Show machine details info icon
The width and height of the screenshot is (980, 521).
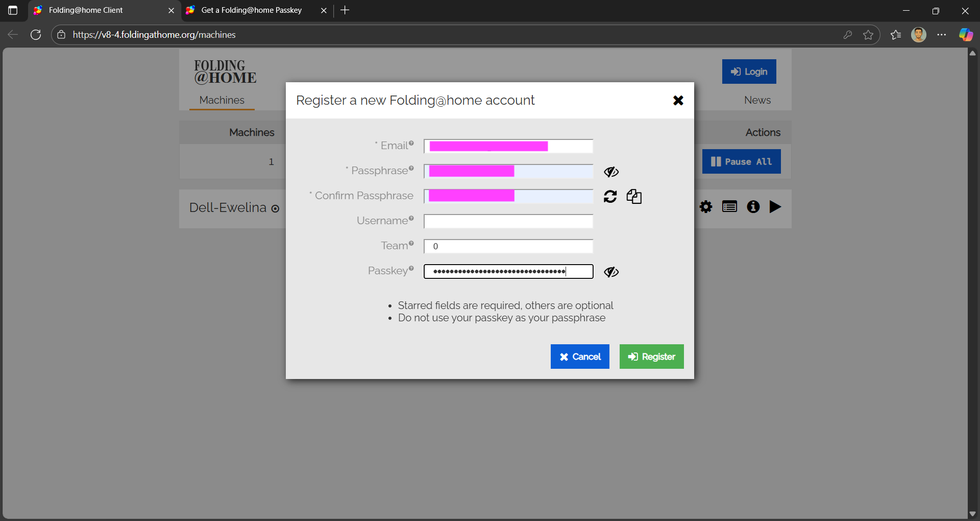(753, 207)
